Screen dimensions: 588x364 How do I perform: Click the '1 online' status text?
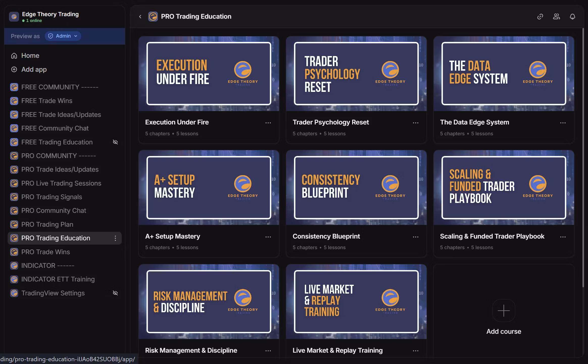click(x=34, y=21)
